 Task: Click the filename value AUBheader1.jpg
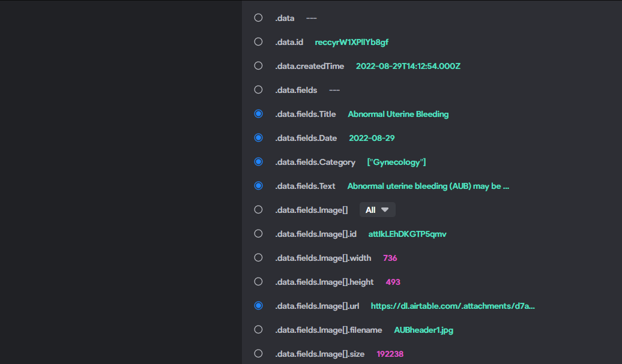coord(423,330)
